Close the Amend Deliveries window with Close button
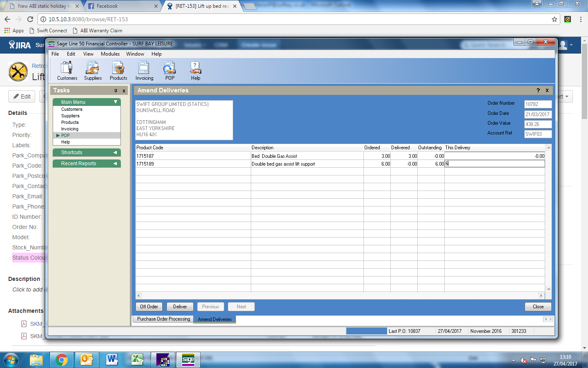 click(538, 307)
